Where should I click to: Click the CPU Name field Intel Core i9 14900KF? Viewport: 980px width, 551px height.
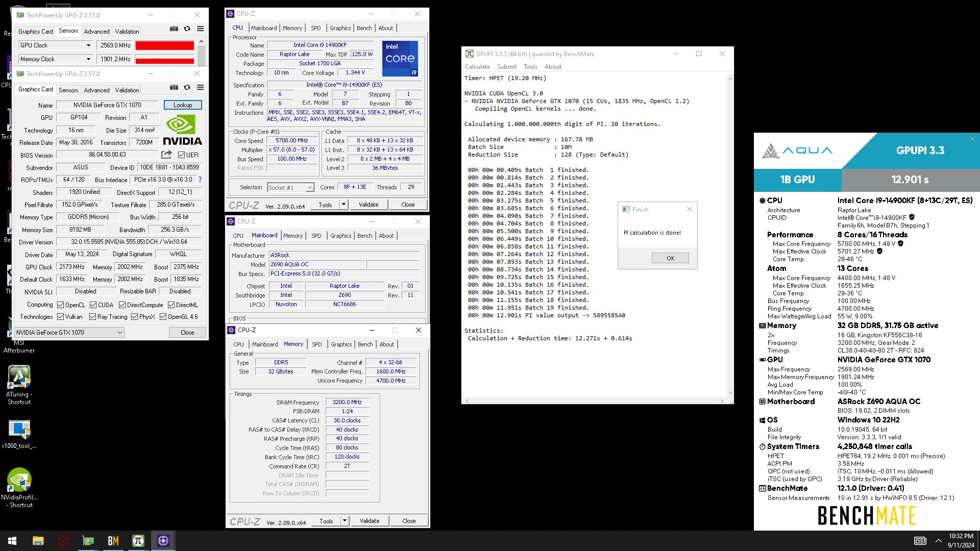320,45
